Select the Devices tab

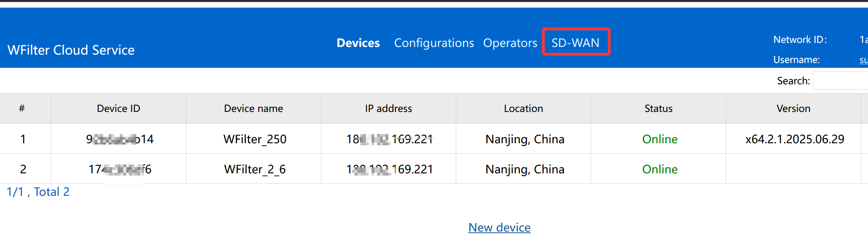pyautogui.click(x=358, y=43)
